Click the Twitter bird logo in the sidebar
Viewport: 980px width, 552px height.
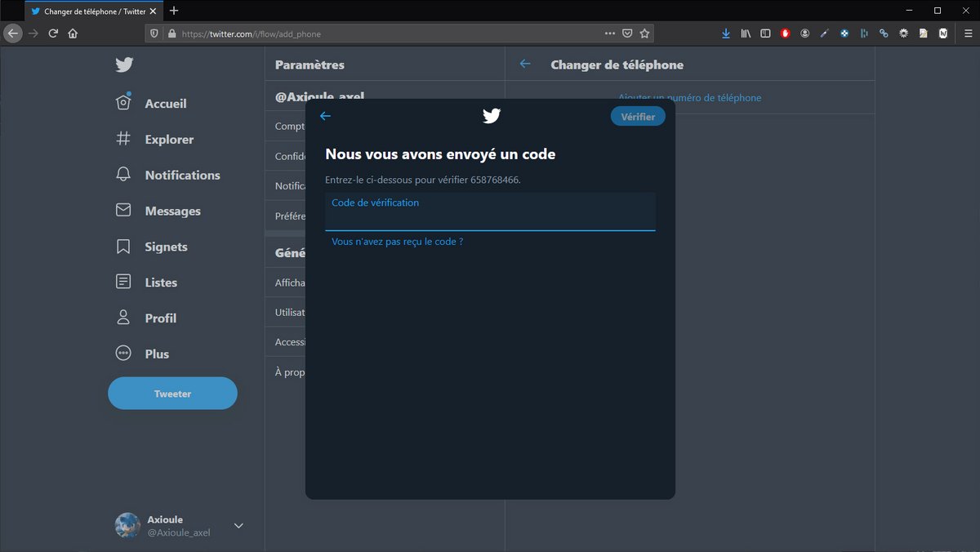[x=124, y=65]
